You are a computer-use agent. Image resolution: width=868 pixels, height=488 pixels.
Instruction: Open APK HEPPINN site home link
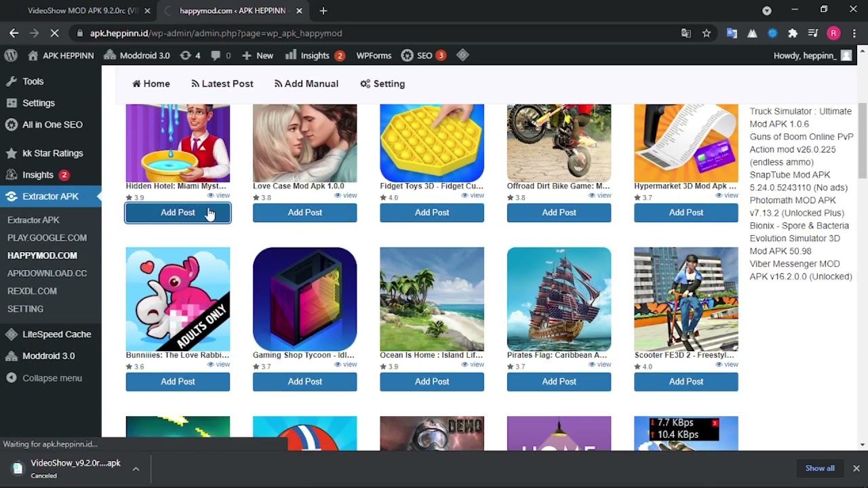(x=60, y=56)
